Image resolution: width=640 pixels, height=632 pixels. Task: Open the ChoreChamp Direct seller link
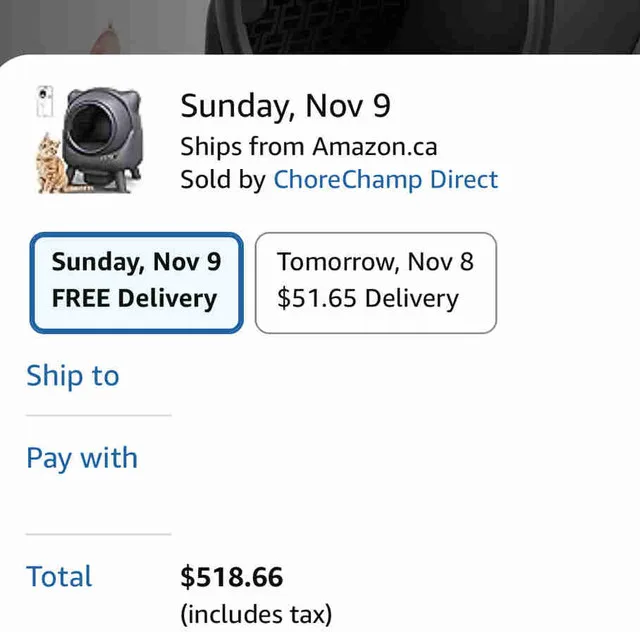pos(385,180)
